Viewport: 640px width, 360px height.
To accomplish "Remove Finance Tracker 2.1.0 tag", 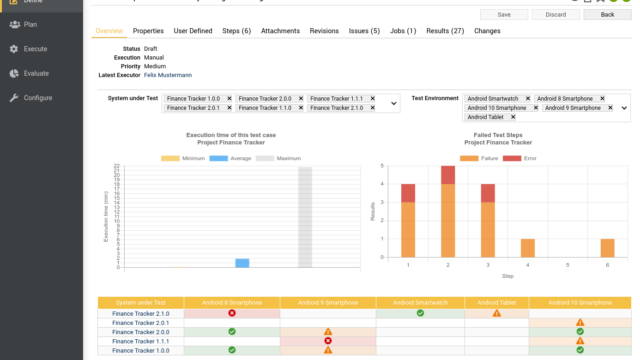I will tap(373, 108).
